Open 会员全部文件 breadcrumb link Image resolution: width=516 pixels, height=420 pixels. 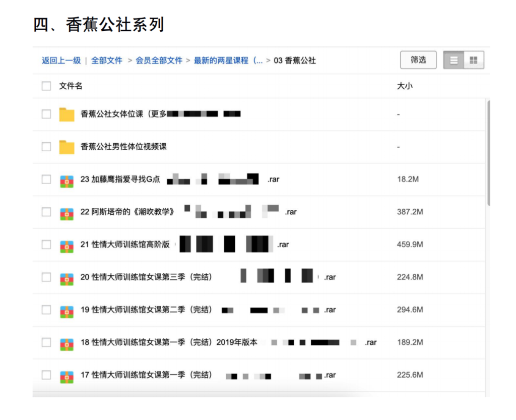pos(159,61)
